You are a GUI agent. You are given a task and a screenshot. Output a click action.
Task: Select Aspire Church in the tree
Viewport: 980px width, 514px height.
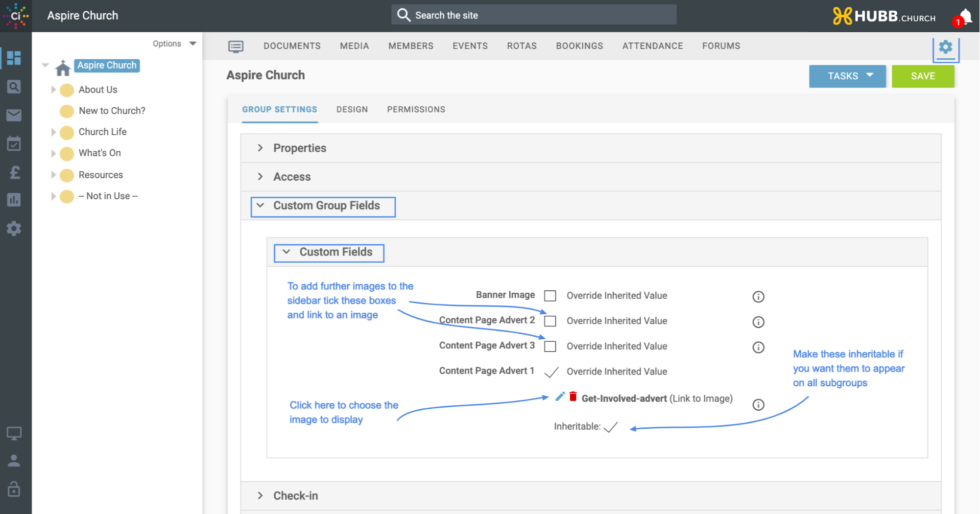click(x=107, y=66)
